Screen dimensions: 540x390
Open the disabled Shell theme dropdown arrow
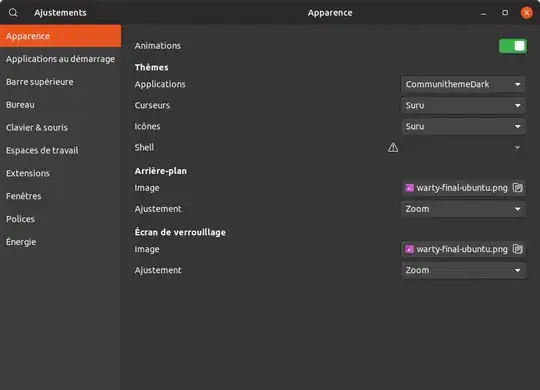(x=517, y=147)
